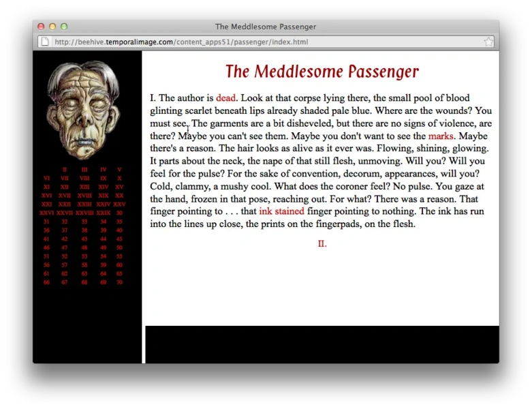Open chapter XV in sidebar index
The height and width of the screenshot is (409, 532).
click(x=119, y=187)
